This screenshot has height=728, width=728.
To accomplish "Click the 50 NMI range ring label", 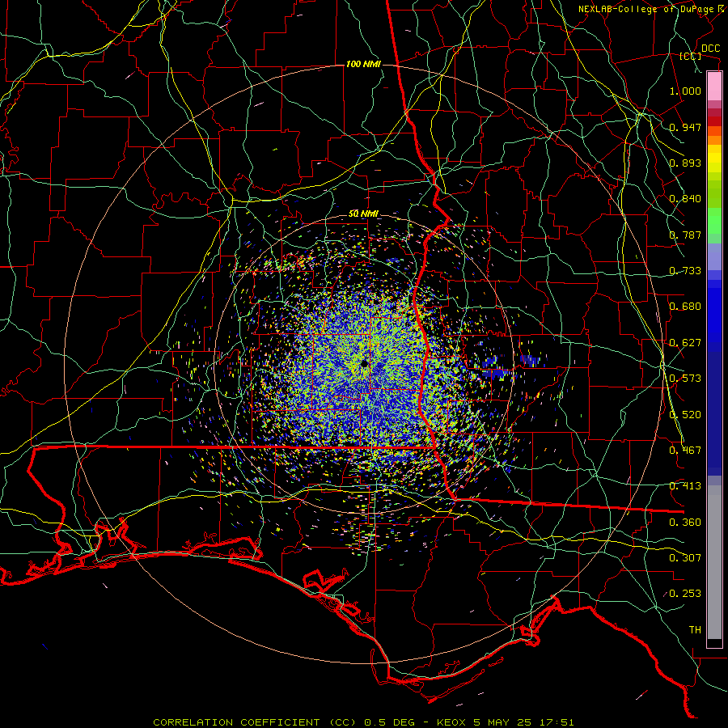I will pyautogui.click(x=363, y=214).
